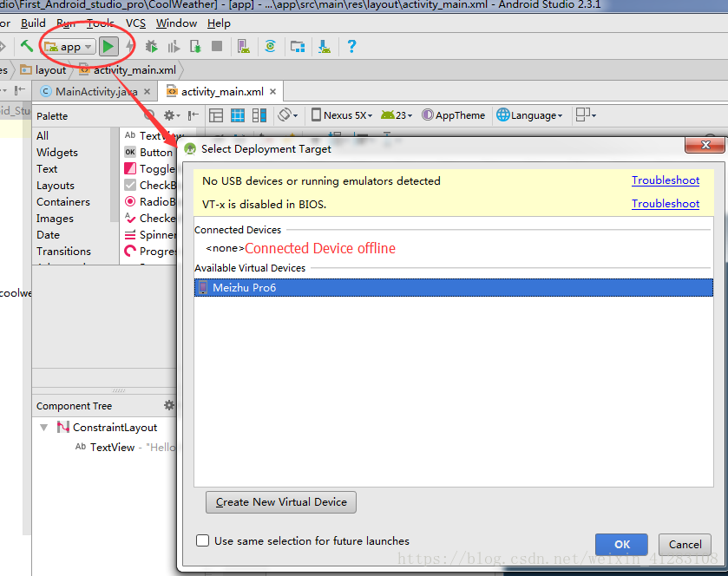728x576 pixels.
Task: Show Blueprint view grid icon
Action: pyautogui.click(x=238, y=115)
